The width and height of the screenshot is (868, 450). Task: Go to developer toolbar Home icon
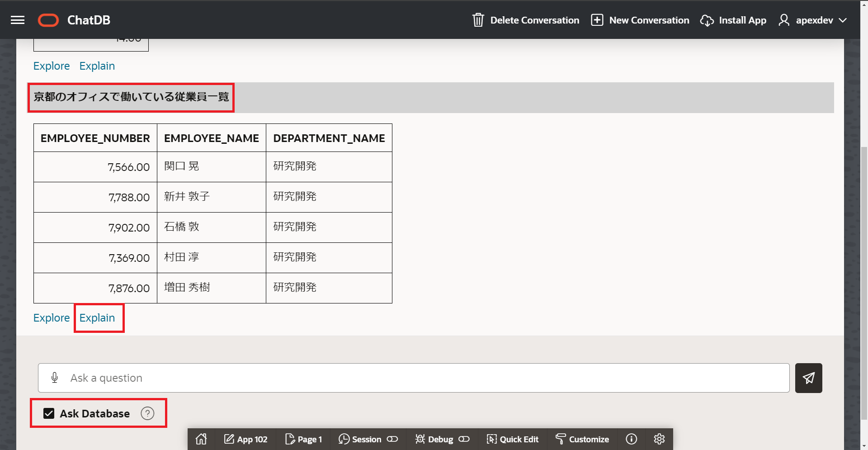coord(201,439)
